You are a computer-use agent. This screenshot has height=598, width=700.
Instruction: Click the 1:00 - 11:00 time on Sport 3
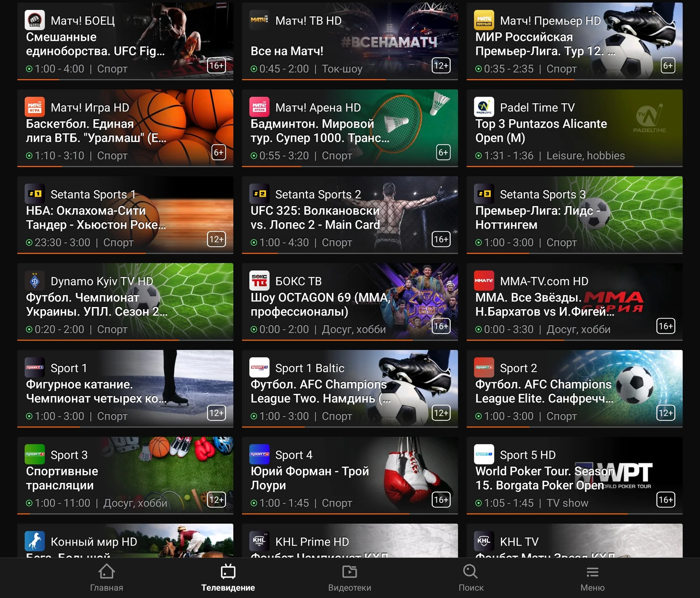[x=62, y=503]
